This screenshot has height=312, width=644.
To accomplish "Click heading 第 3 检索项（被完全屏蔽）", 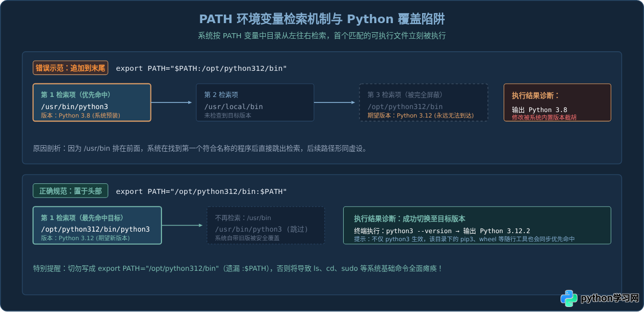I will point(405,94).
